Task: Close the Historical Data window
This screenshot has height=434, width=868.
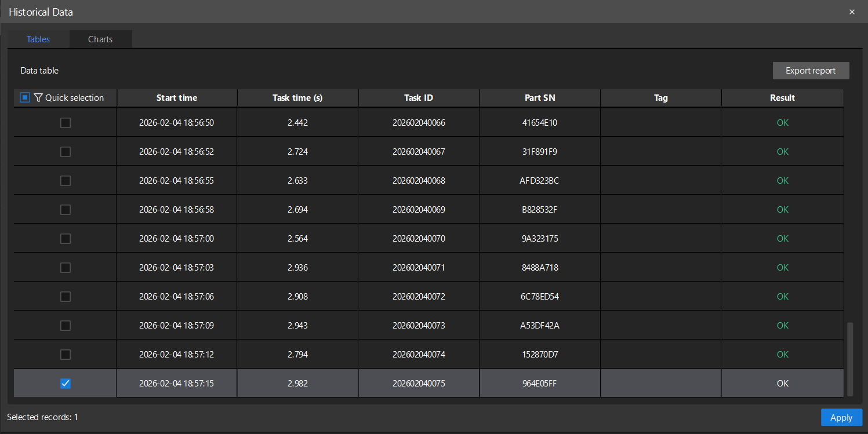Action: [852, 12]
